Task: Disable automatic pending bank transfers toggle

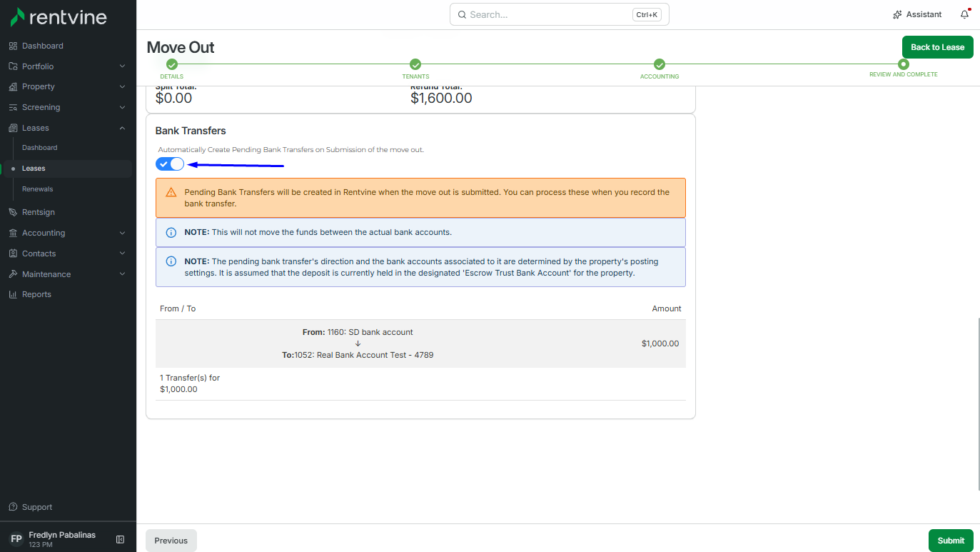Action: [x=170, y=164]
